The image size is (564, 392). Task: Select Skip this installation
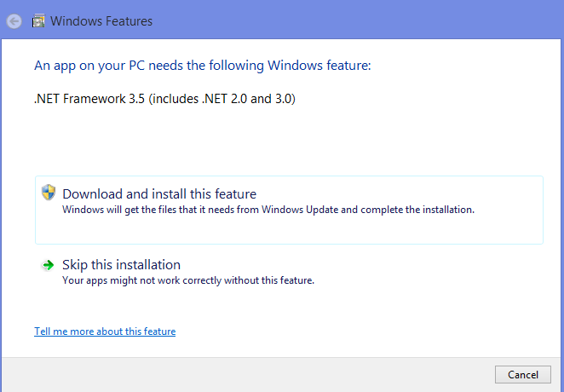121,265
